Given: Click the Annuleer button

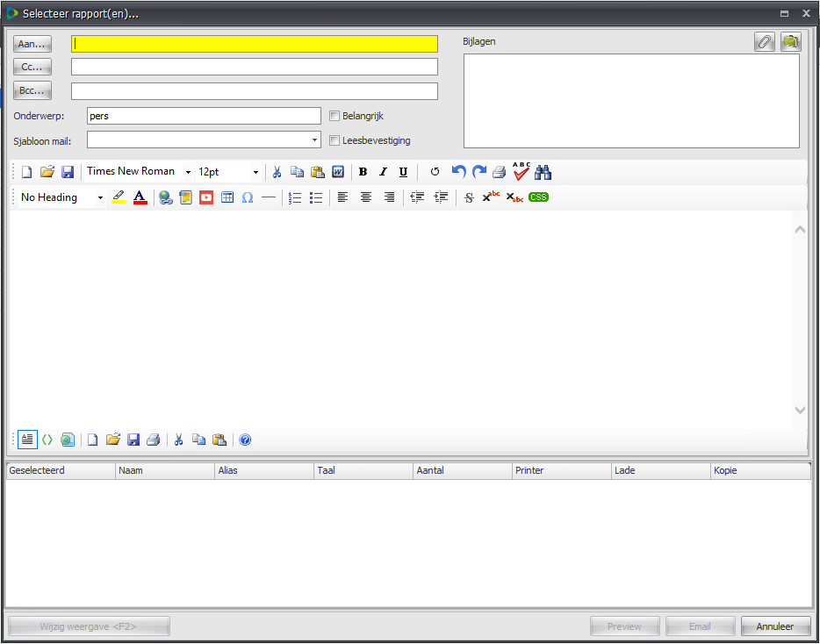Looking at the screenshot, I should (x=775, y=626).
